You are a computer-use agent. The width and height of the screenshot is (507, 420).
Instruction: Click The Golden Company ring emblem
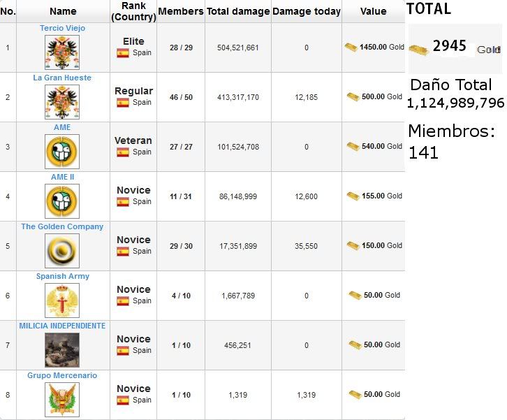coord(62,251)
